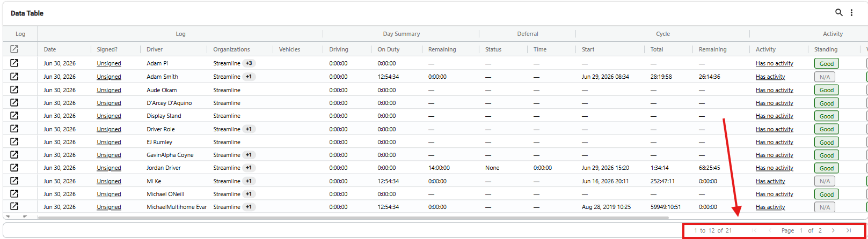Open log for Adam Pi row

(14, 63)
